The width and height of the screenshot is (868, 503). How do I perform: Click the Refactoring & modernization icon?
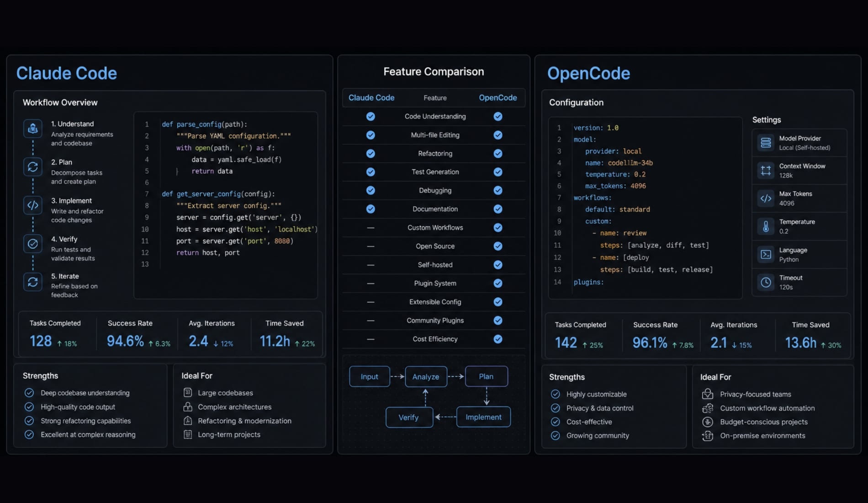(x=188, y=421)
